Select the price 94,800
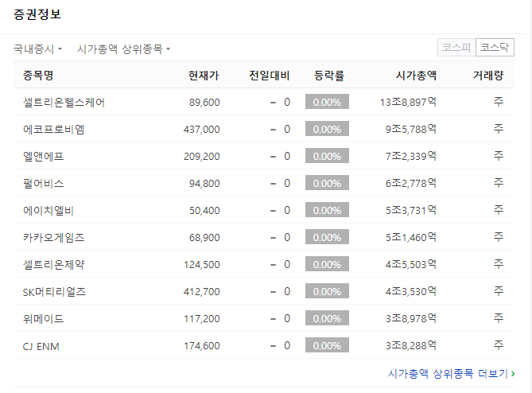 click(x=204, y=184)
